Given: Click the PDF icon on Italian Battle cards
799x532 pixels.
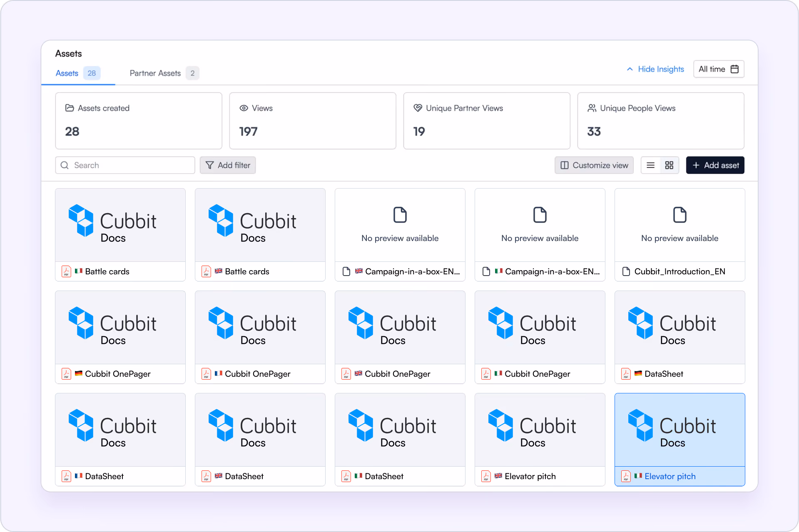Looking at the screenshot, I should click(x=66, y=271).
